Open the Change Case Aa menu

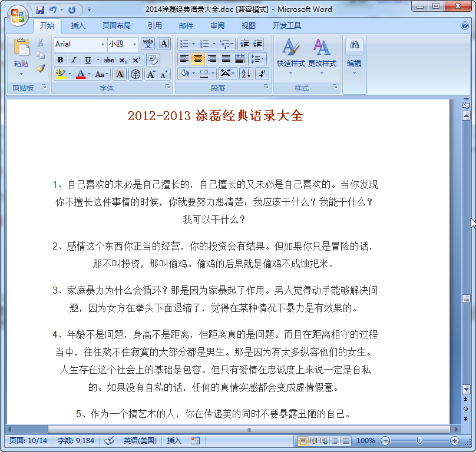coord(101,74)
